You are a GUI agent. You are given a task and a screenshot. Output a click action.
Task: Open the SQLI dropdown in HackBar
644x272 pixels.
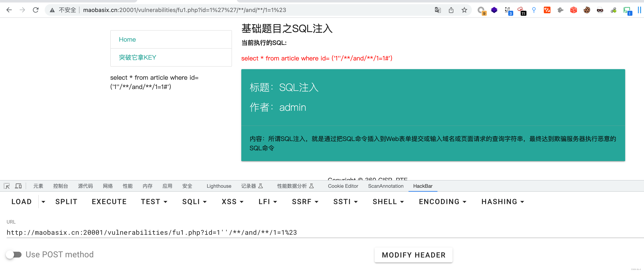click(x=194, y=201)
